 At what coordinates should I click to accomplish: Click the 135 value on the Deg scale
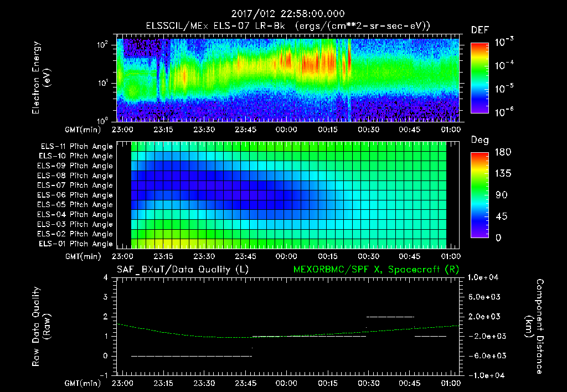[x=503, y=174]
